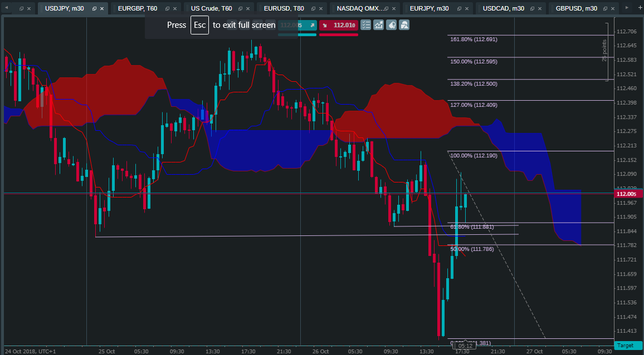The image size is (644, 355).
Task: Close the USDCAD, m30 tab
Action: 540,8
